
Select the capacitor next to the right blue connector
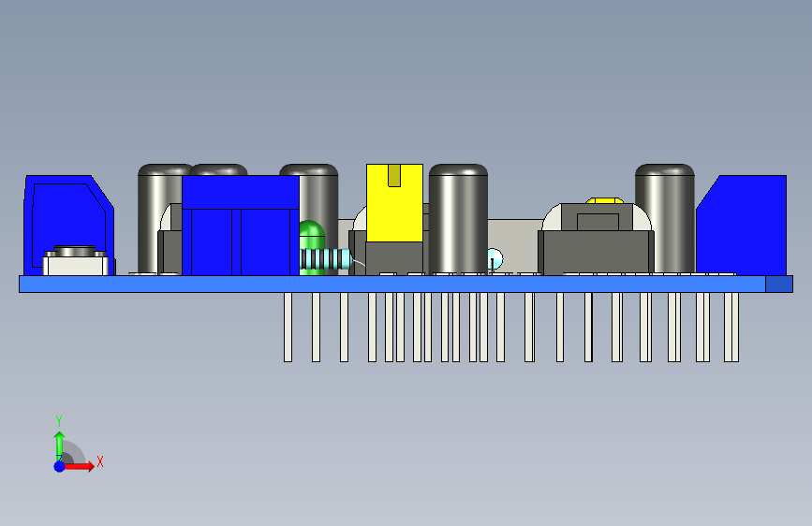tap(665, 218)
